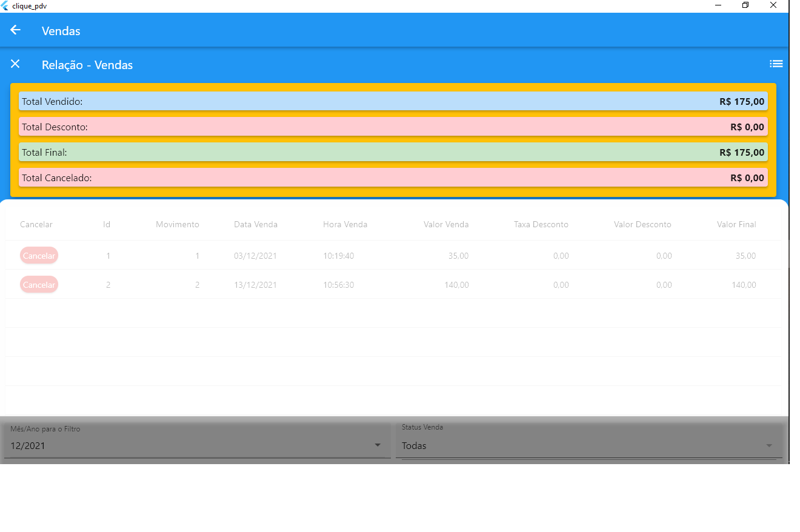Viewport: 800px width, 532px height.
Task: Sort by the Valor Venda column header
Action: coord(445,224)
